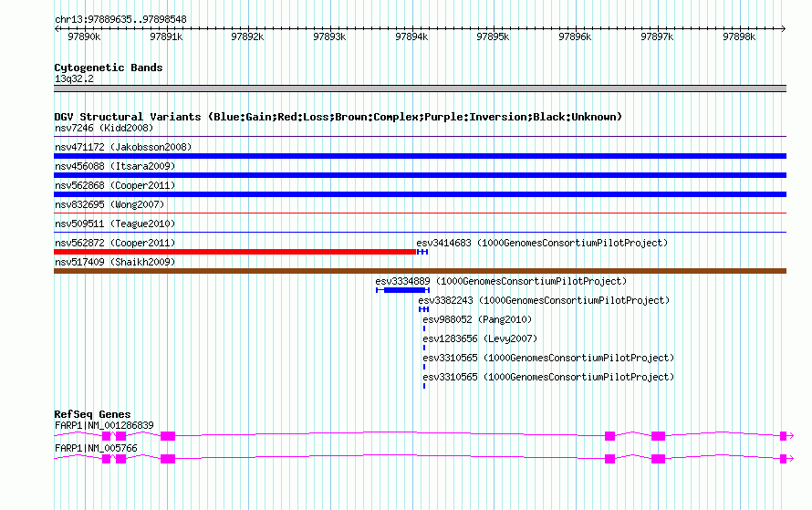Click the chr13:97889635..97898548 coordinate label

point(120,20)
